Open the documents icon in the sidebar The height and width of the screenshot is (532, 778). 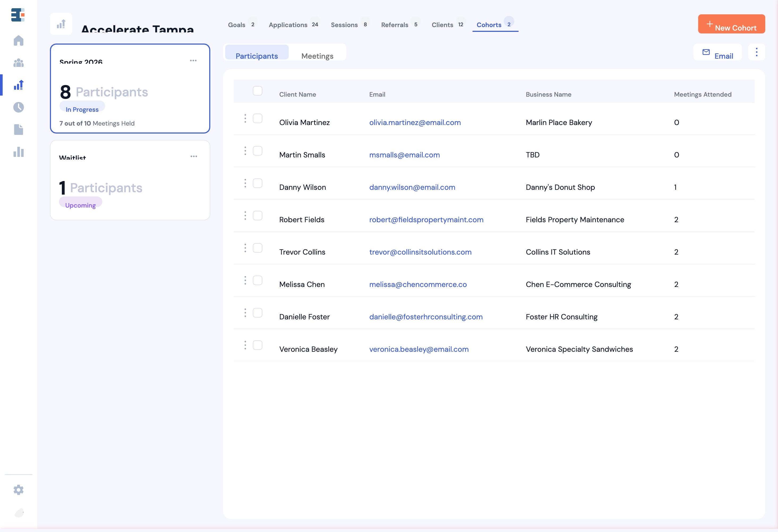[x=19, y=130]
